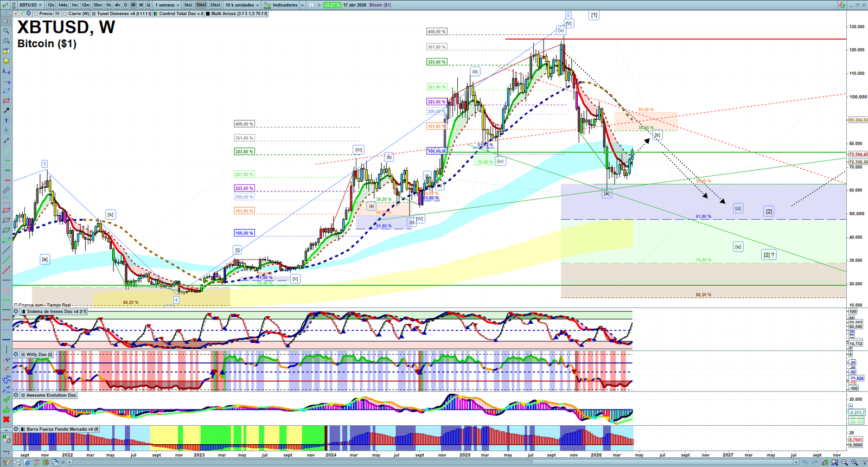Pick the red rectangle drawing tool

click(x=6, y=101)
